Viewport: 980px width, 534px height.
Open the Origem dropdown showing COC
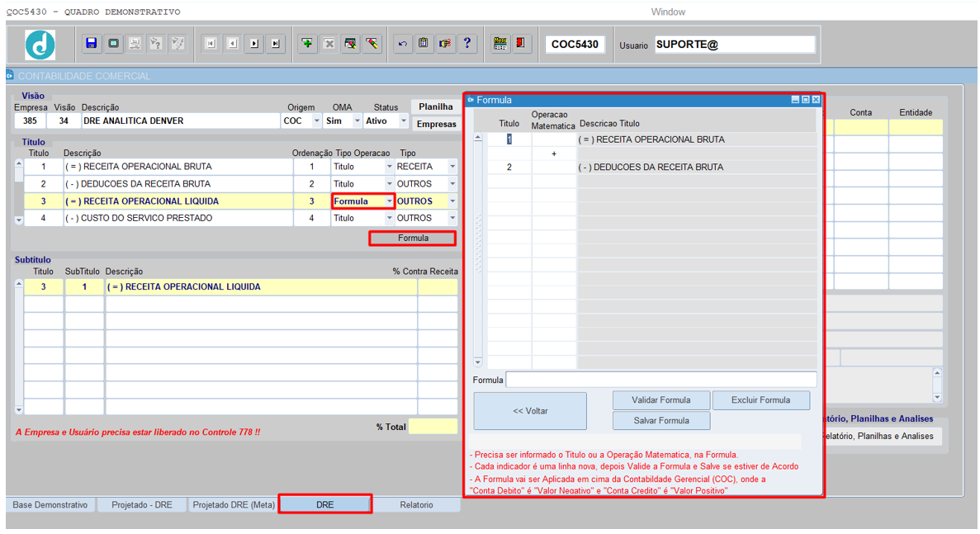pos(316,121)
